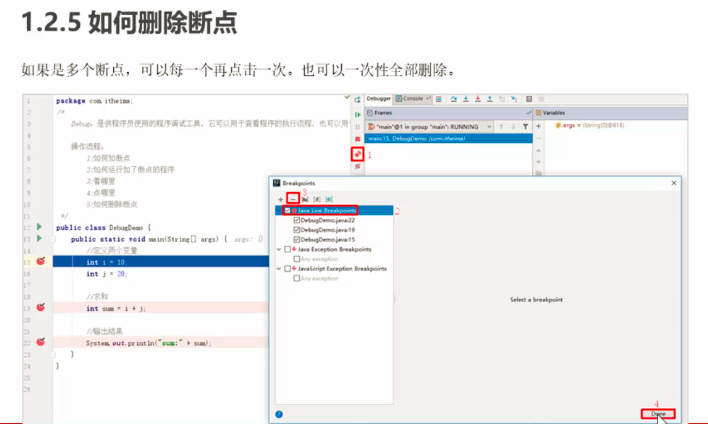This screenshot has height=424, width=708.
Task: Click the Step Out icon
Action: (x=490, y=99)
